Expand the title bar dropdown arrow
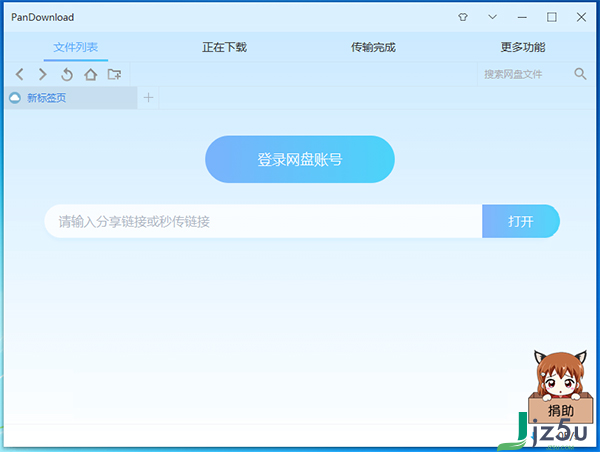This screenshot has width=600, height=452. (492, 17)
